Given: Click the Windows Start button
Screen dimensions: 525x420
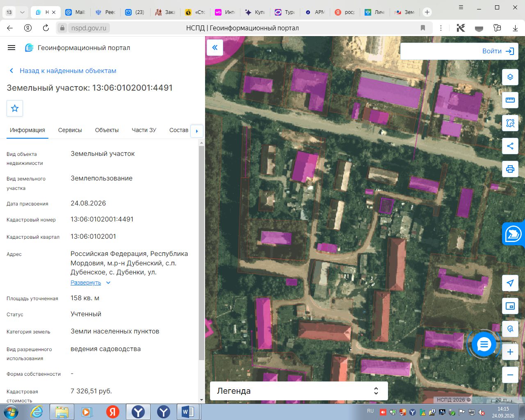Looking at the screenshot, I should pos(10,412).
